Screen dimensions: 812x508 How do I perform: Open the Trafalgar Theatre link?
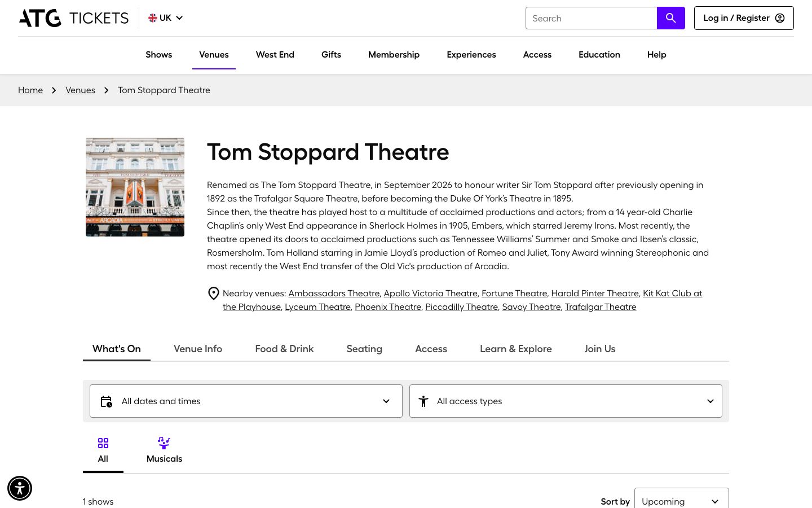601,307
